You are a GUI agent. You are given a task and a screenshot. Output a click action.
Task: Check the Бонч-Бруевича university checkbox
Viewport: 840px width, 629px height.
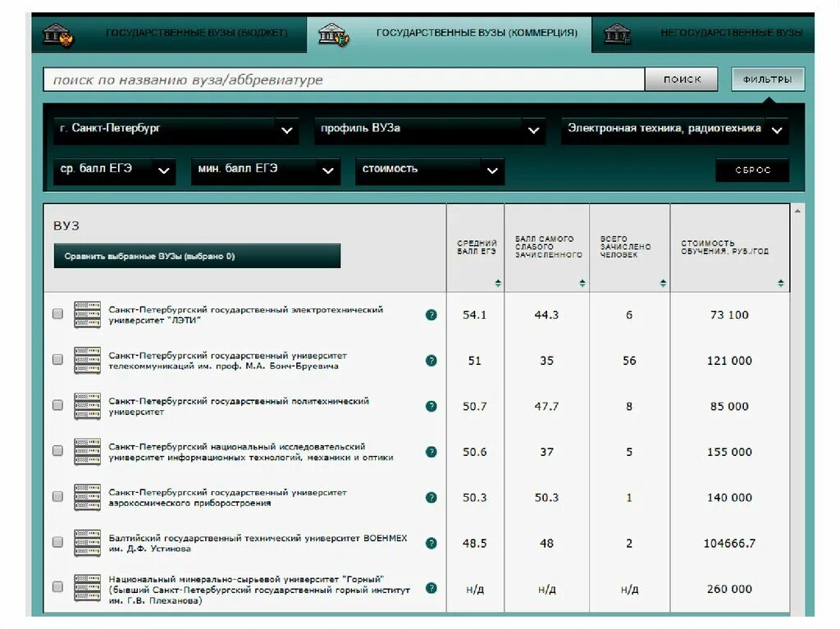[x=58, y=359]
